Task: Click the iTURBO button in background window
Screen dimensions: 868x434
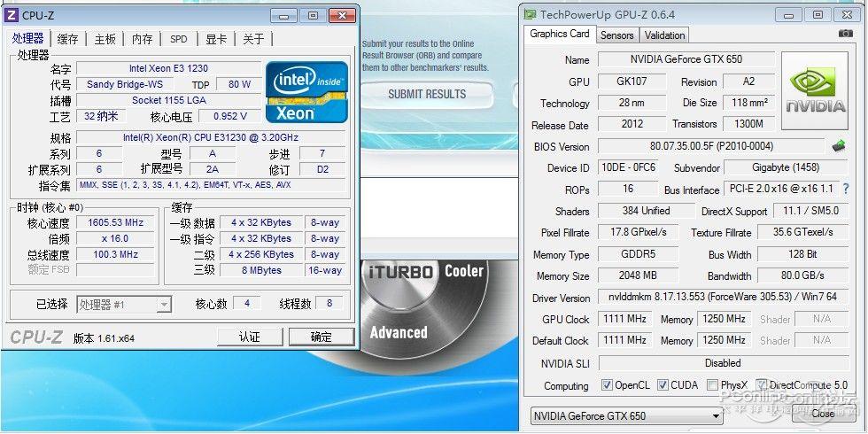Action: coord(399,271)
